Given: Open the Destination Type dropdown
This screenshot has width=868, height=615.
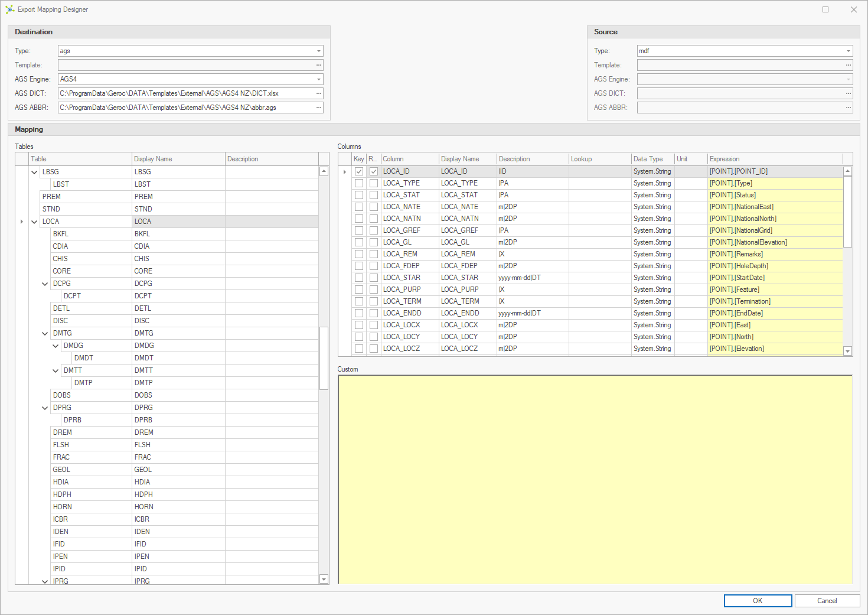Looking at the screenshot, I should [319, 51].
